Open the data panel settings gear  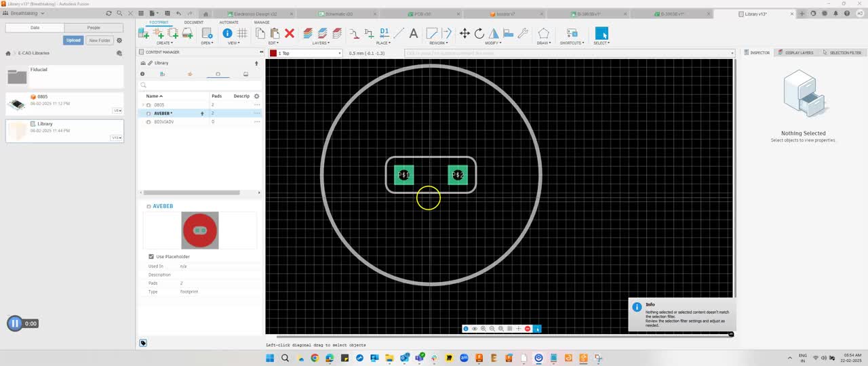click(x=119, y=40)
